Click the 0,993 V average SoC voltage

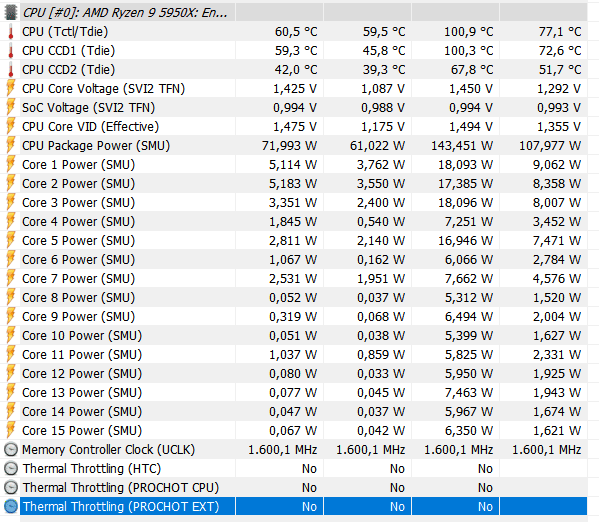559,107
